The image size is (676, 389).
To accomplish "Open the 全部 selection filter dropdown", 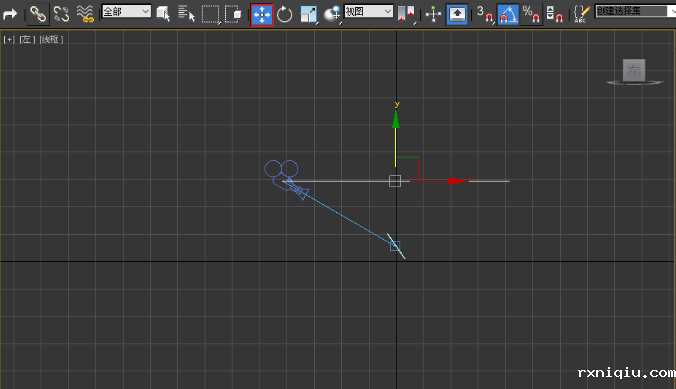I will [126, 12].
